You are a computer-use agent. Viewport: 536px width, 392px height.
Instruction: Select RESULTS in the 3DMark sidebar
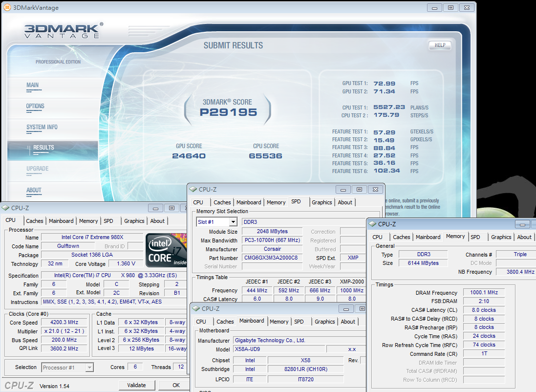[53, 150]
